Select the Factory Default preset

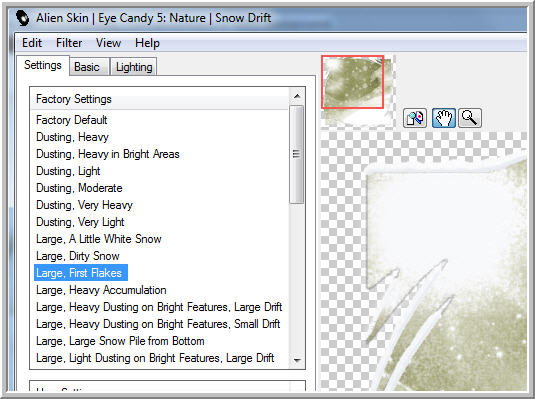tap(72, 120)
